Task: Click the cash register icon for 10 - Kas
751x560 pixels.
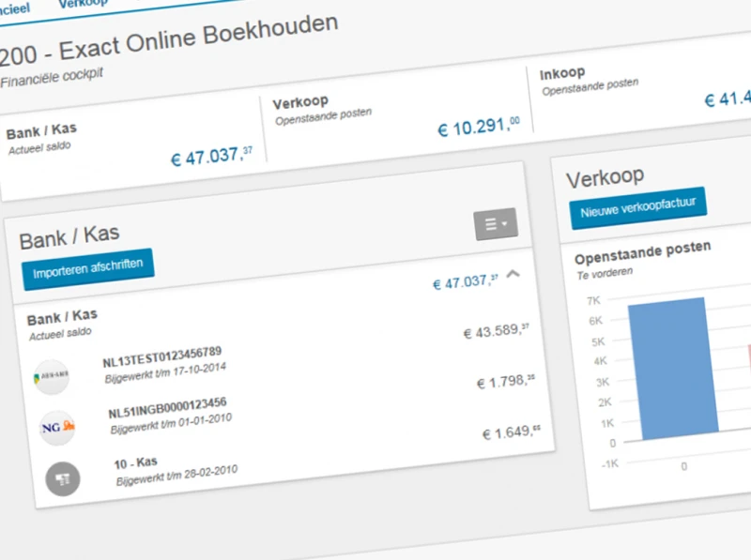Action: pyautogui.click(x=64, y=477)
